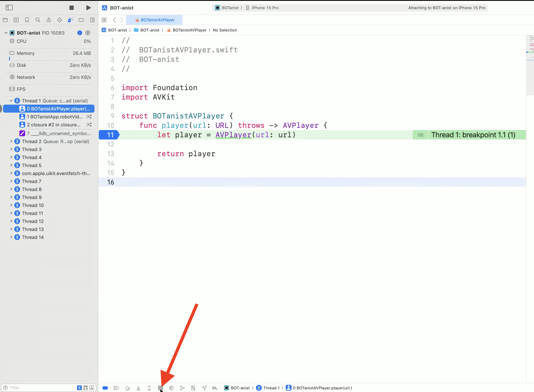Expand Thread 2 in debug navigator
The image size is (534, 392).
(x=11, y=142)
